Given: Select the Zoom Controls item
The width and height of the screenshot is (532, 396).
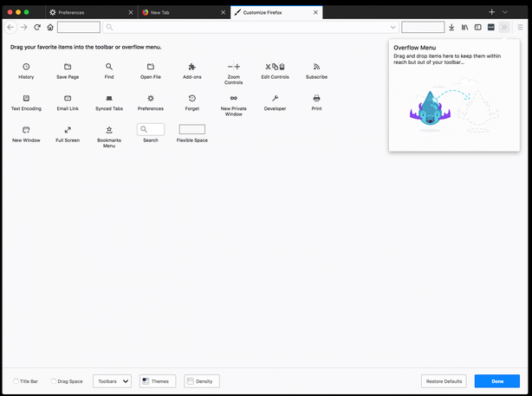Looking at the screenshot, I should click(233, 67).
